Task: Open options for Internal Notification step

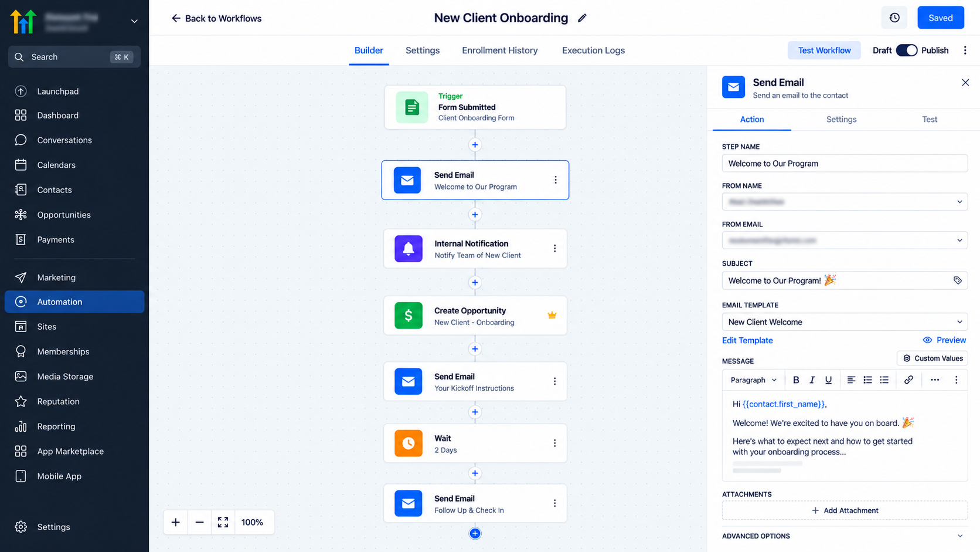Action: tap(554, 249)
